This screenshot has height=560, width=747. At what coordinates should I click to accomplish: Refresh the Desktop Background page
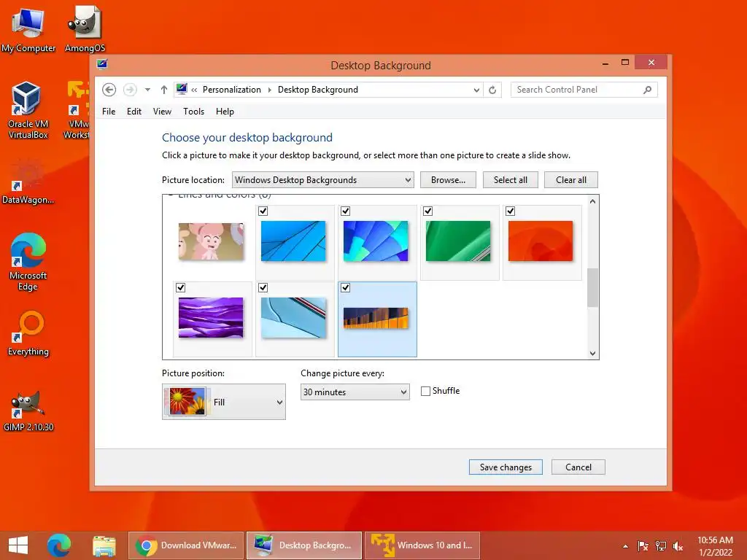[492, 90]
